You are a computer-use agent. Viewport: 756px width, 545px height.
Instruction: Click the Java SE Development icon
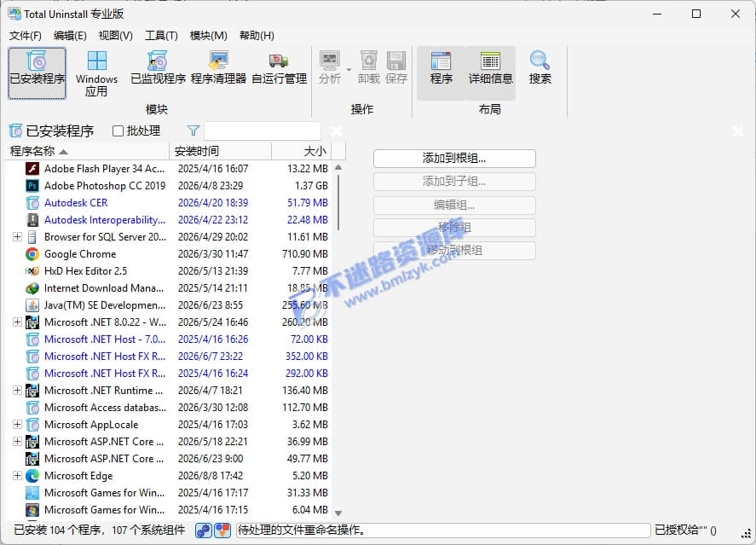32,305
